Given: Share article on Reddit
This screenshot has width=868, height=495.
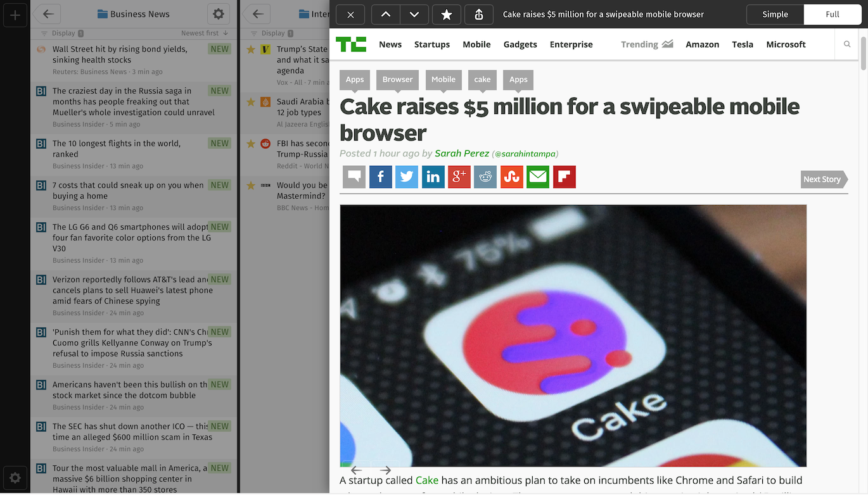Looking at the screenshot, I should [485, 177].
